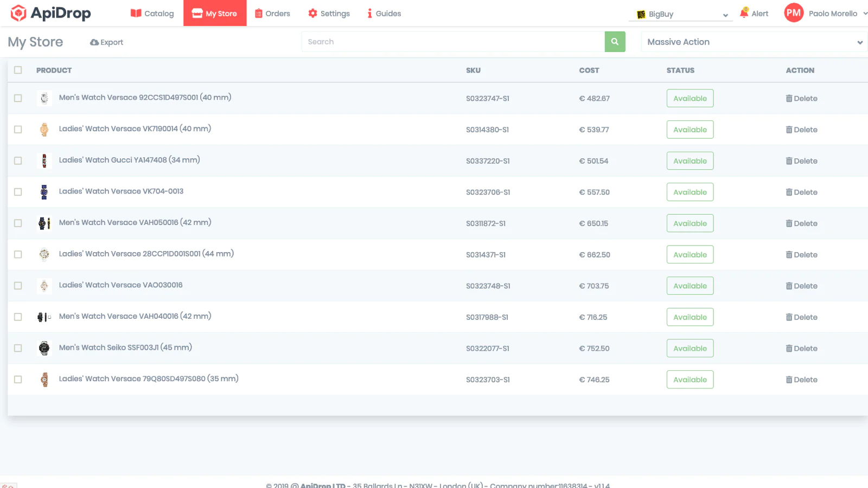Click trash icon for Men's Watch Versace VAH040016

(789, 317)
